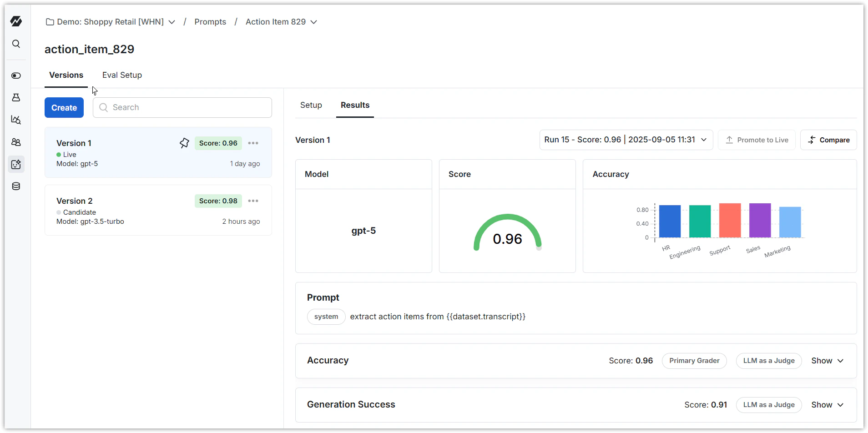Click the LLM as a Judge tag on Accuracy
Screen dimensions: 868x433
click(x=769, y=361)
